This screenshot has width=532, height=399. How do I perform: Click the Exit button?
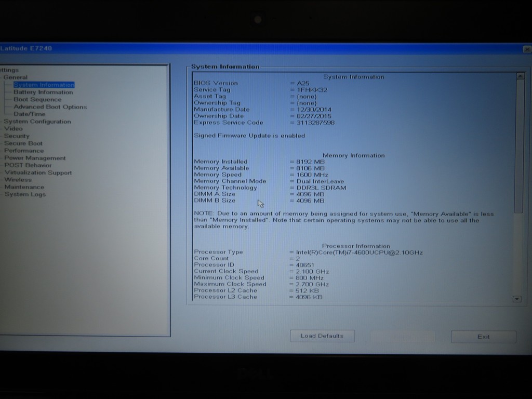coord(483,337)
